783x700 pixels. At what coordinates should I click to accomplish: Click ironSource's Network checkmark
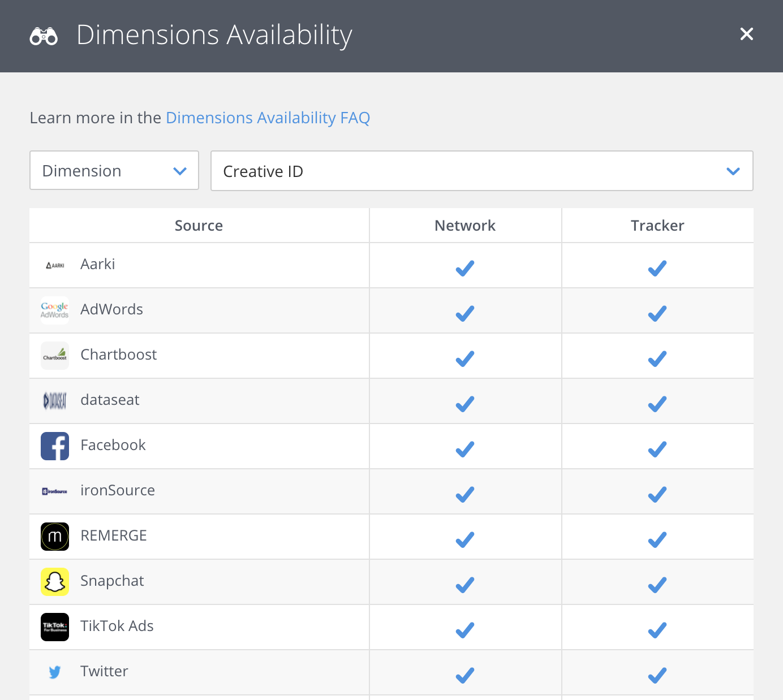coord(465,494)
